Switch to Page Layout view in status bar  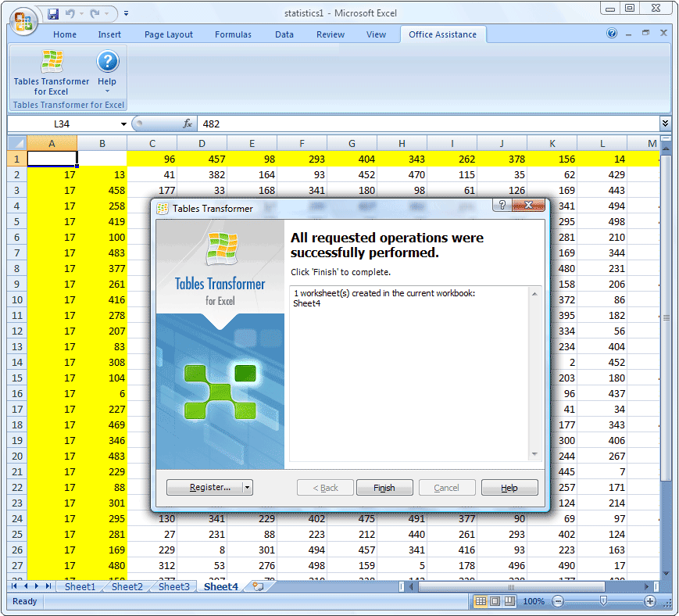point(495,601)
